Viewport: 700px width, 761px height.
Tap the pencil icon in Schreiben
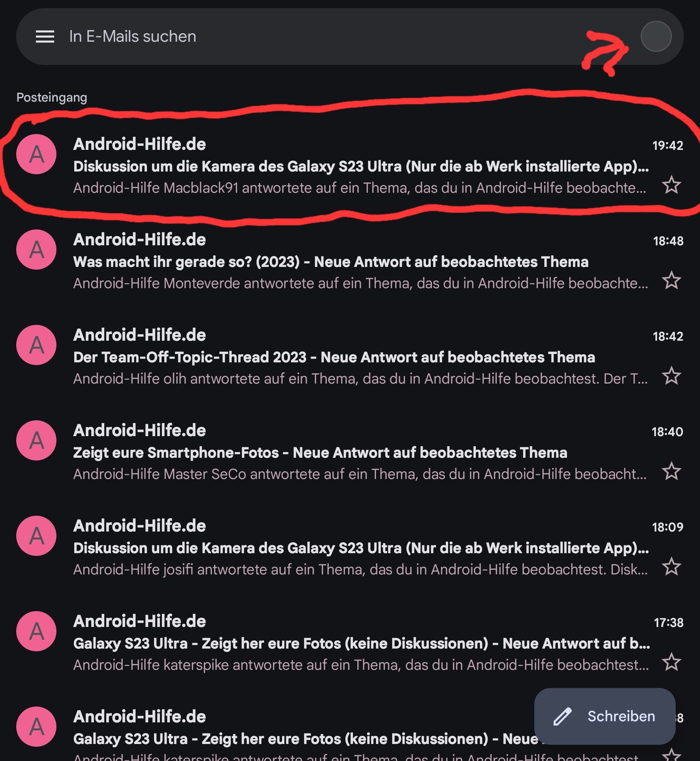point(562,717)
